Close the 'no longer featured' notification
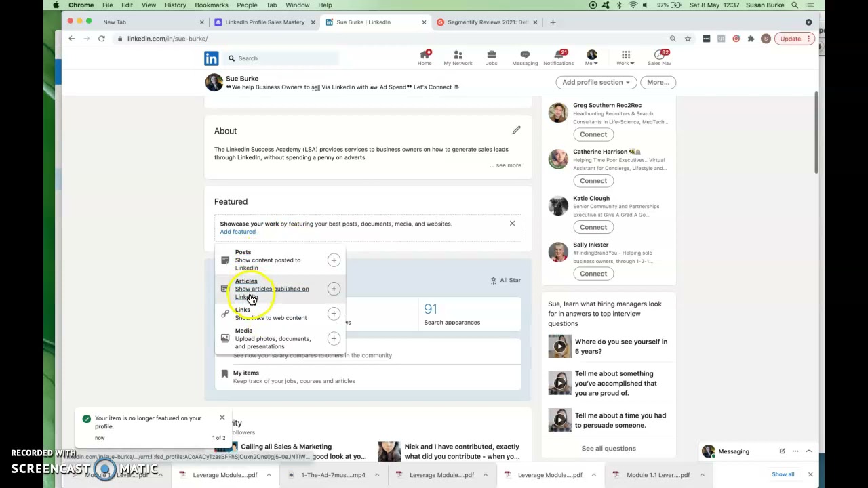The image size is (868, 488). click(x=222, y=418)
